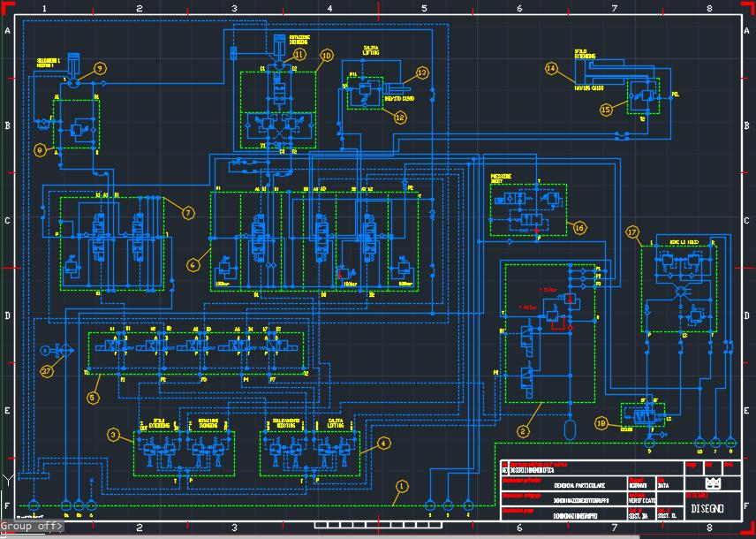Click the DISEGNO title block cell
Viewport: 756px width, 539px height.
707,508
